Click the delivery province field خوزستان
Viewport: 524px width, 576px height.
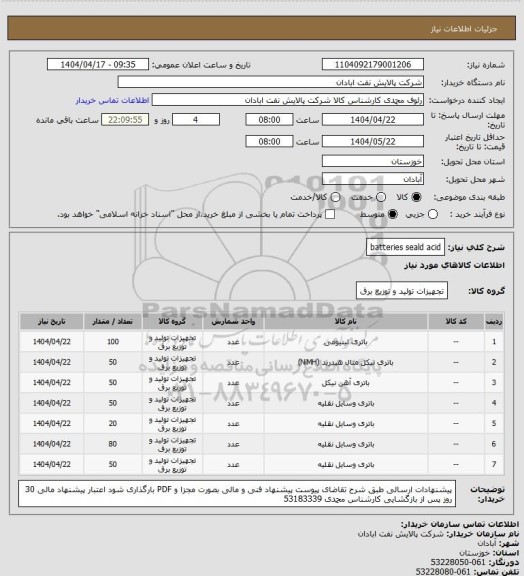pos(373,161)
